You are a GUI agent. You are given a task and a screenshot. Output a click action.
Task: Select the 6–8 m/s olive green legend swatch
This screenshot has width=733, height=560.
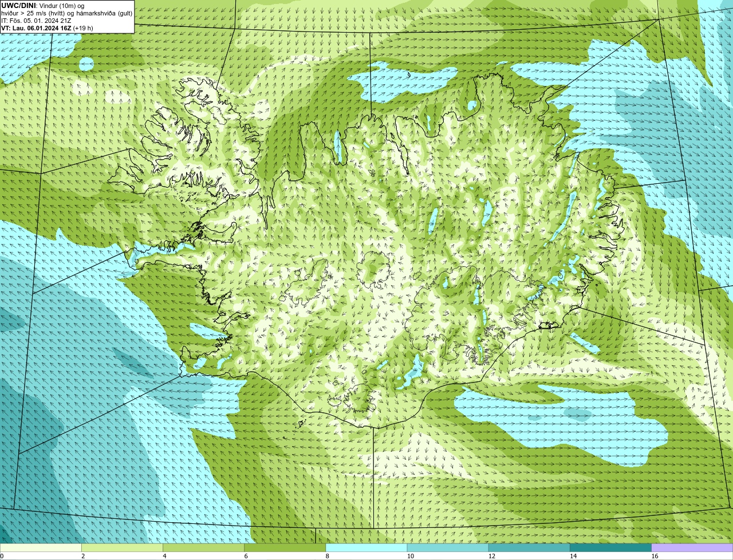pos(285,547)
